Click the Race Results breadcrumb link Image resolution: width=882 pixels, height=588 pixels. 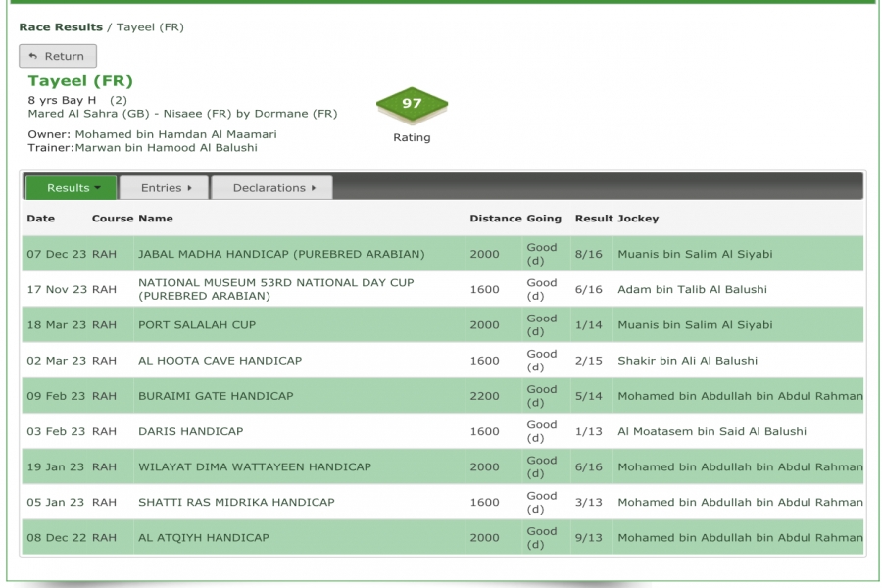point(60,26)
